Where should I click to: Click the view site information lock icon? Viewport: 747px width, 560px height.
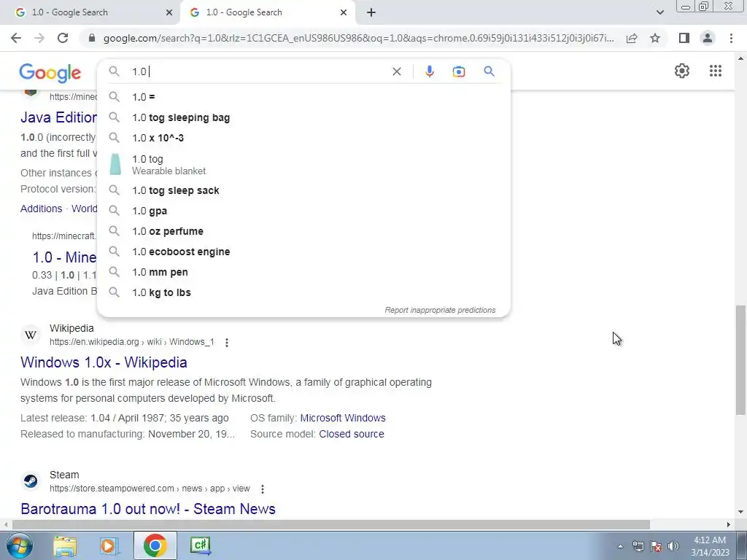pos(92,38)
